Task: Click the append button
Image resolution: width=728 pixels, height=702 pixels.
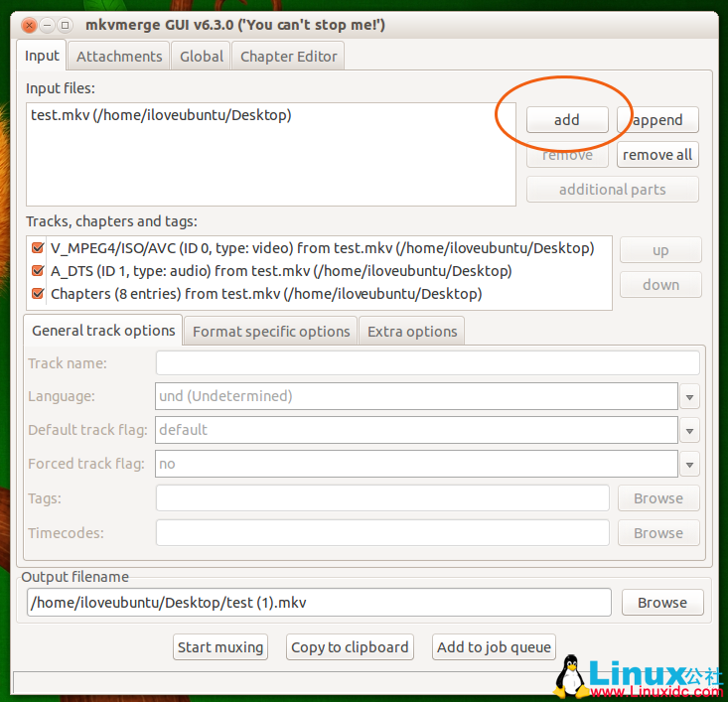Action: tap(657, 120)
